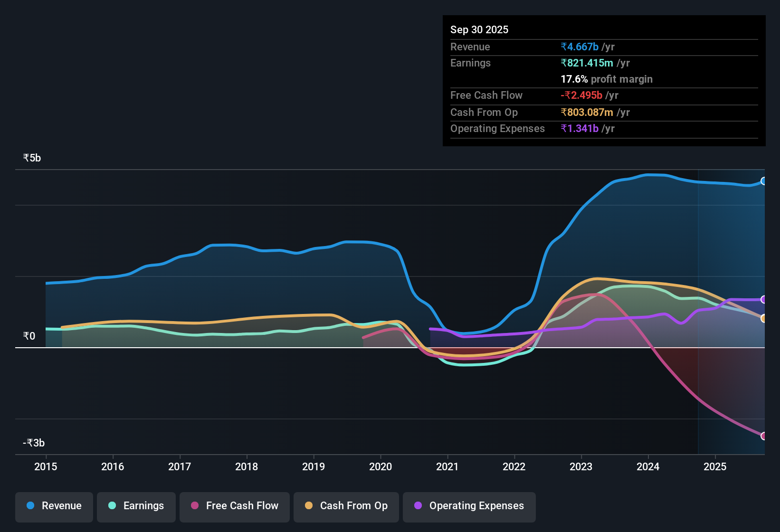Expand the Sep 30 2025 tooltip panel
This screenshot has width=780, height=532.
pyautogui.click(x=603, y=81)
